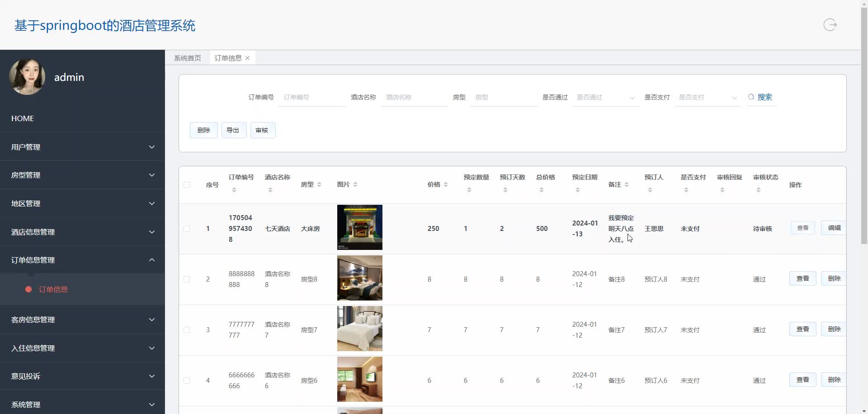Expand the 意见投诉 sidebar menu
Image resolution: width=868 pixels, height=414 pixels.
tap(82, 376)
